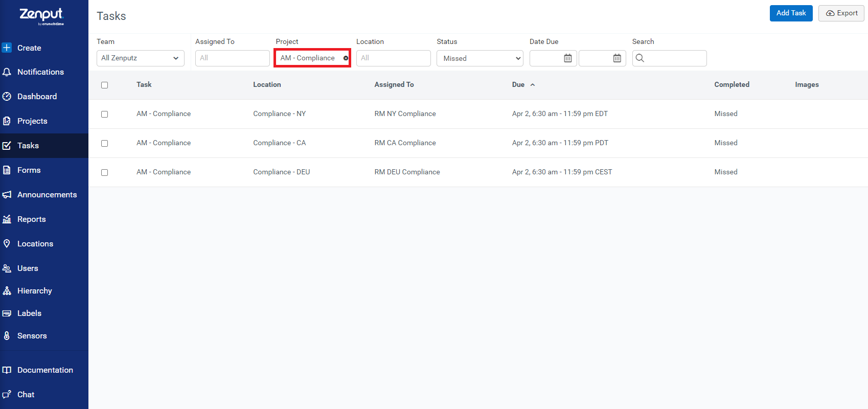Image resolution: width=868 pixels, height=409 pixels.
Task: Clear the AM - Compliance project filter
Action: tap(346, 58)
